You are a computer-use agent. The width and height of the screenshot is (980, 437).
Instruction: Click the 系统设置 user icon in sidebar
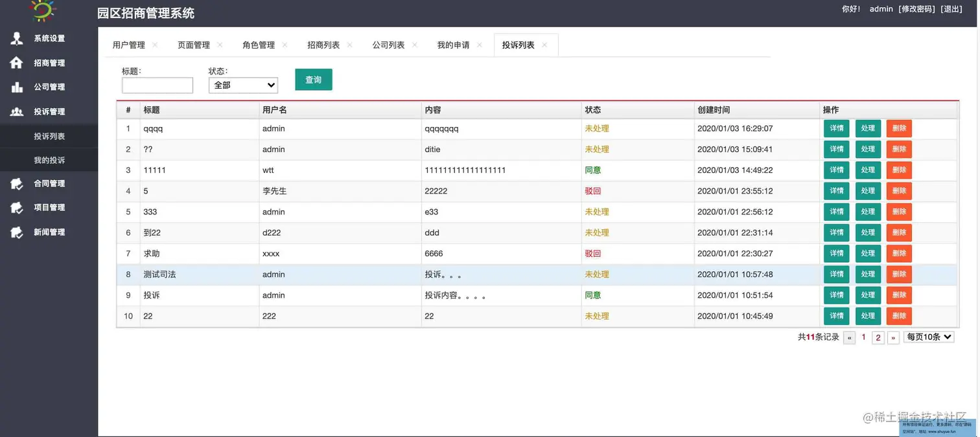(17, 38)
